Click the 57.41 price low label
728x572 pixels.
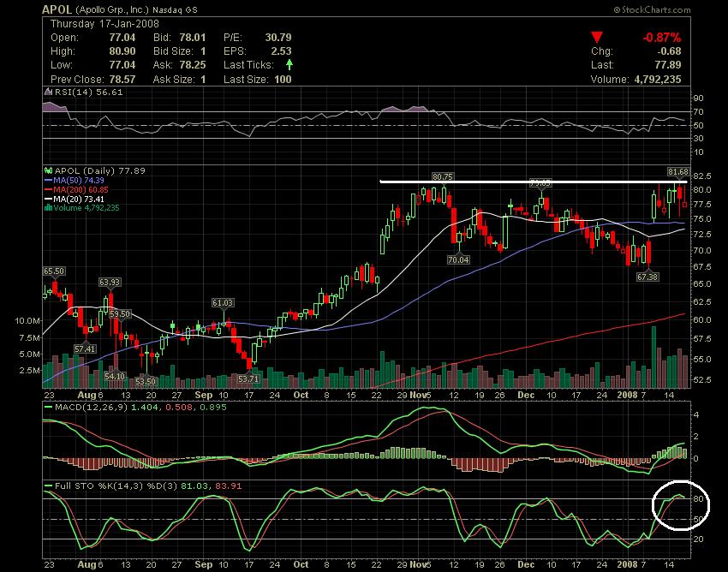[85, 349]
